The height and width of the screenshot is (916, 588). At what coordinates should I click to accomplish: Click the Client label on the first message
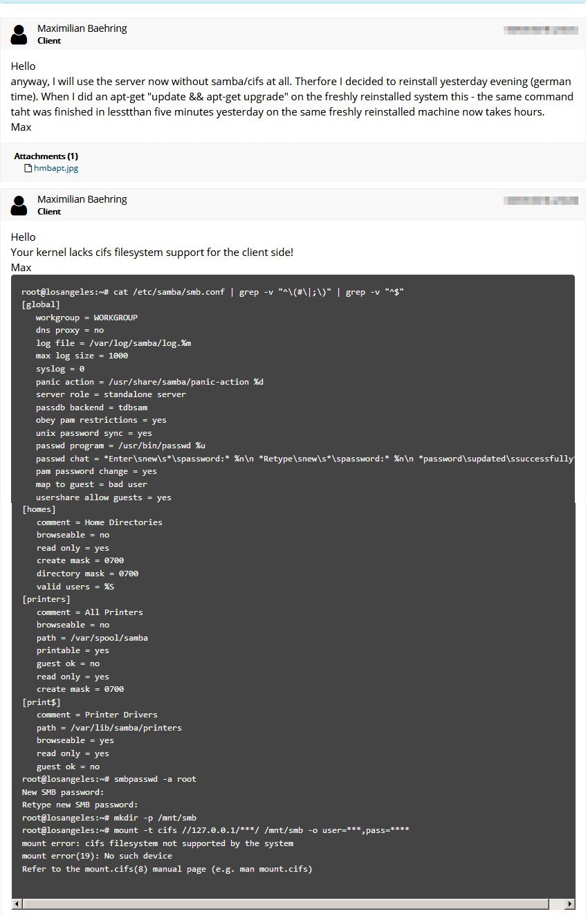tap(49, 41)
